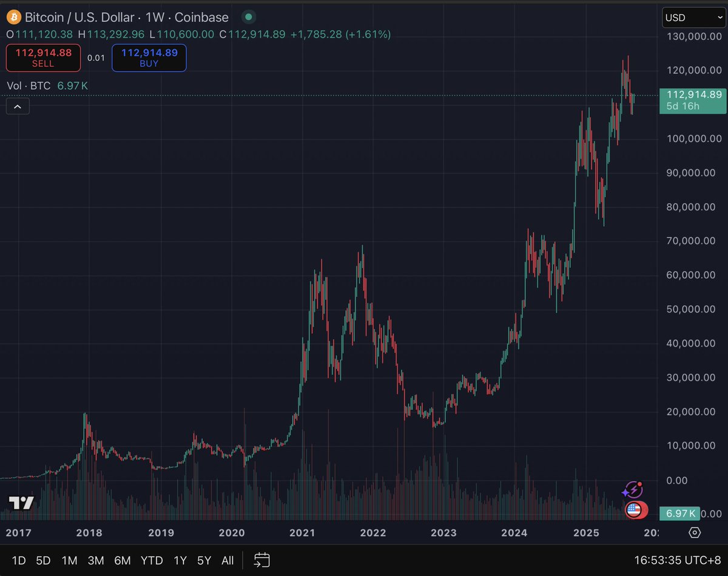Click the 2017 label on time axis

pos(18,533)
